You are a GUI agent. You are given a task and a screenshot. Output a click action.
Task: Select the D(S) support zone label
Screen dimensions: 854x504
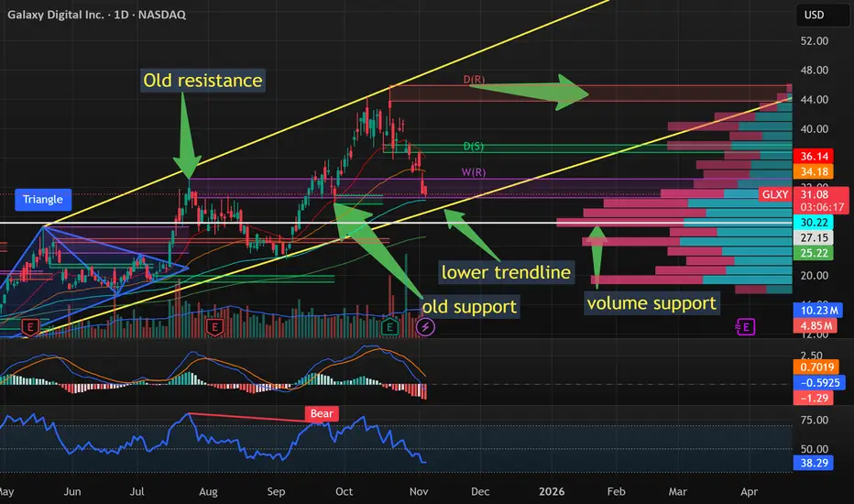click(474, 146)
